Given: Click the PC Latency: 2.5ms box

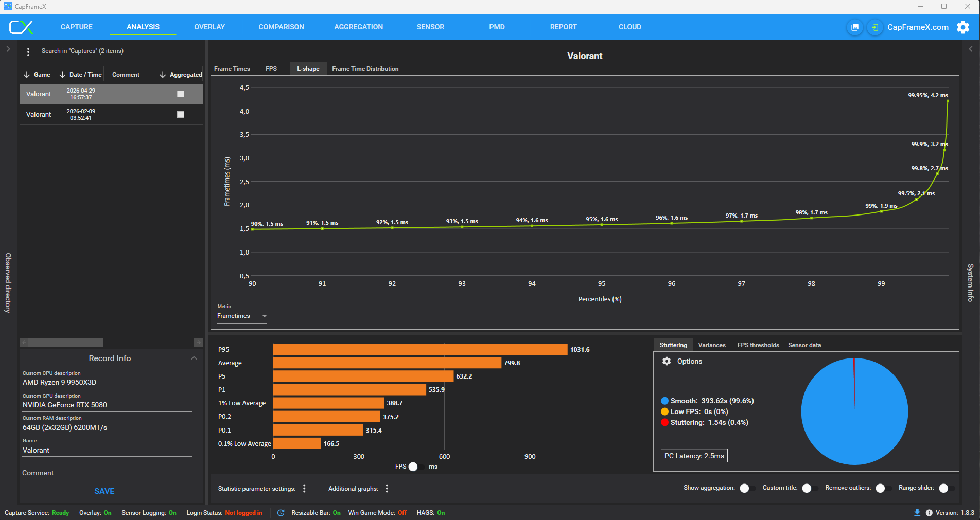Looking at the screenshot, I should (694, 456).
